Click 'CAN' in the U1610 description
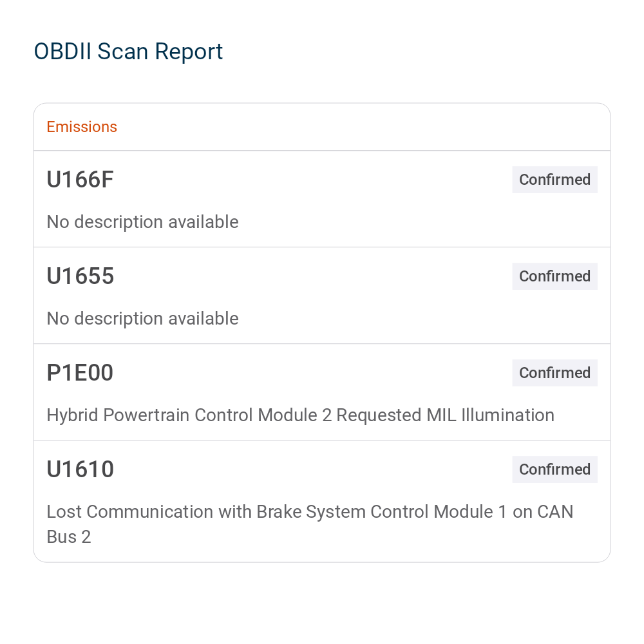 point(555,512)
